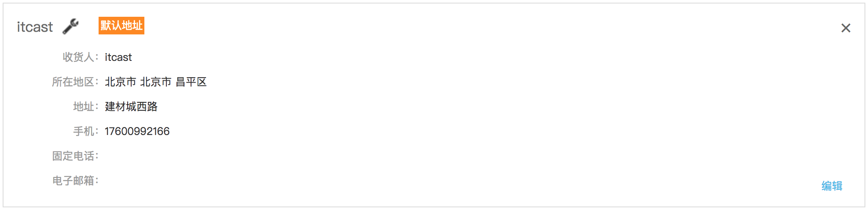Select the mobile number 17600992166
This screenshot has width=868, height=210.
click(137, 131)
